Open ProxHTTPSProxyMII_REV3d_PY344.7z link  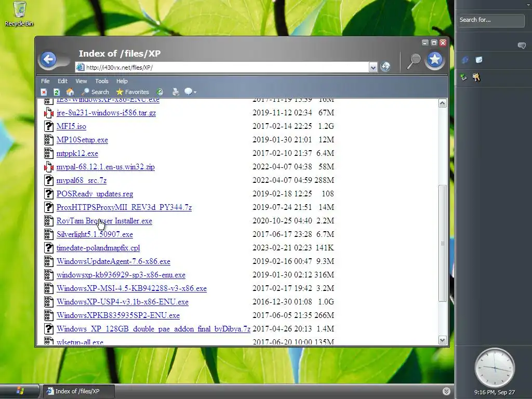pyautogui.click(x=124, y=207)
